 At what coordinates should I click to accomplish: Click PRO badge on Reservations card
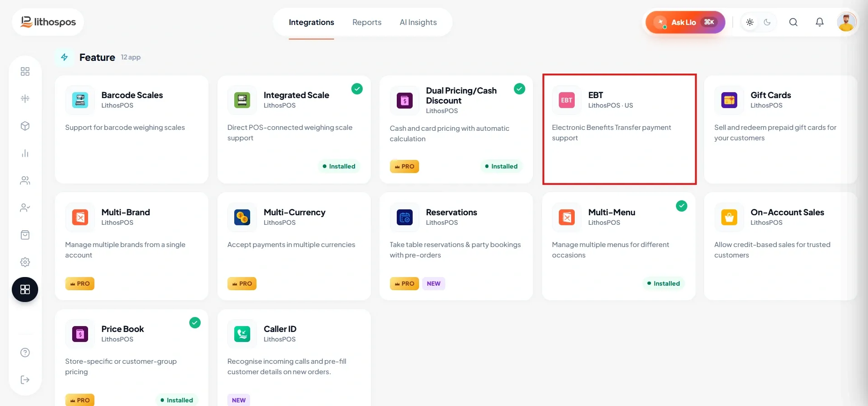[x=404, y=283]
